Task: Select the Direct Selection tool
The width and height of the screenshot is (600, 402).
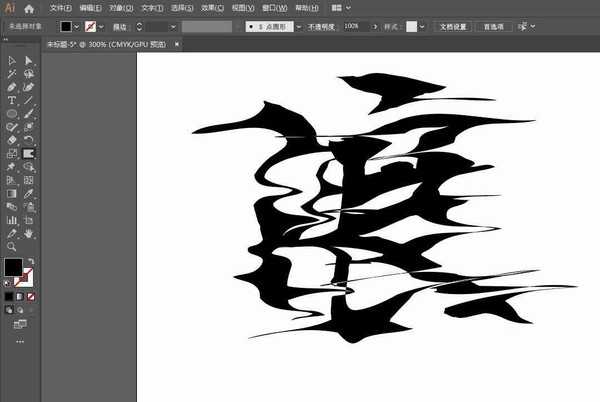Action: pyautogui.click(x=29, y=61)
